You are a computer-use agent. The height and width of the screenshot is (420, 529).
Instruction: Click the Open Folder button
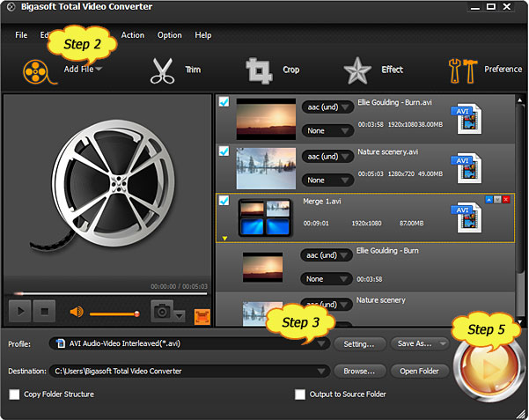click(x=420, y=372)
